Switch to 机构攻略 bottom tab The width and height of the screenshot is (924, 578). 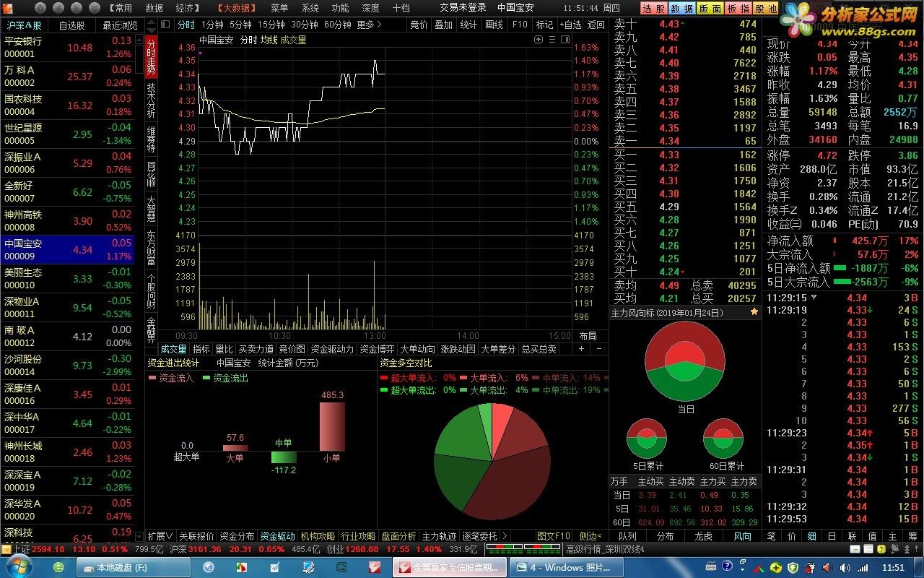[318, 536]
